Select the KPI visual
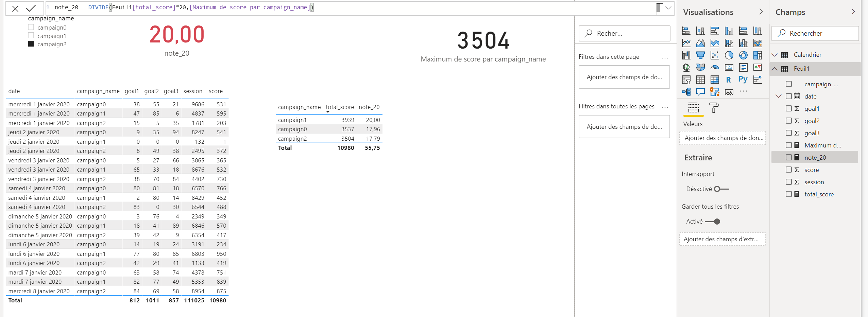 (758, 68)
